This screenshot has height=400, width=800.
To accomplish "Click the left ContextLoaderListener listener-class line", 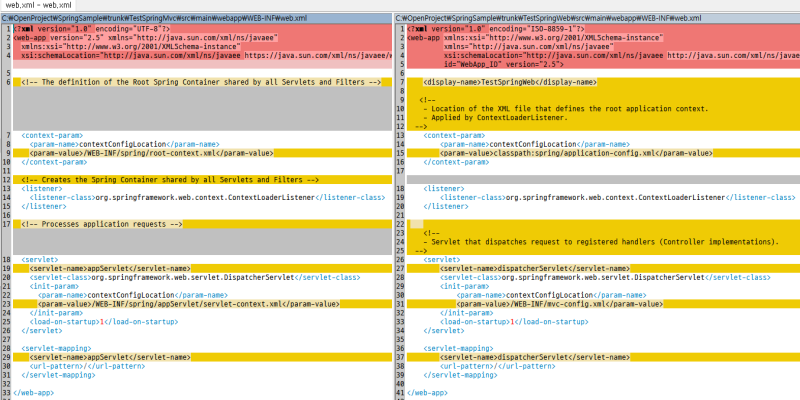I will [x=202, y=197].
